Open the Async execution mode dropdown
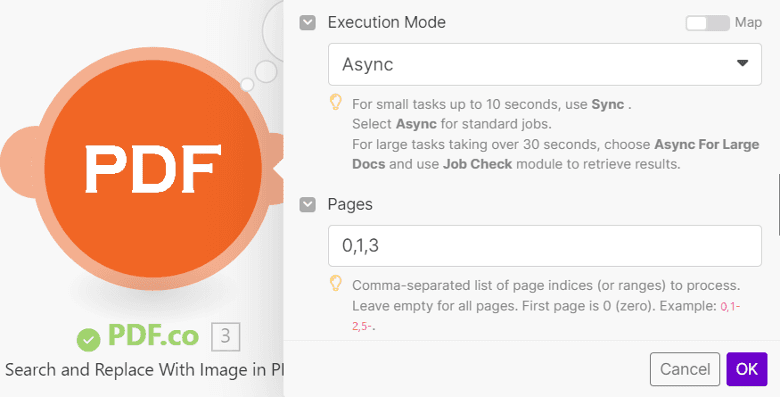This screenshot has height=400, width=780. click(530, 64)
